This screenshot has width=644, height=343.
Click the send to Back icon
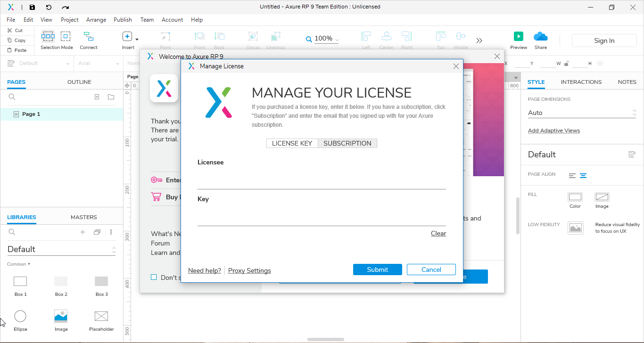click(x=219, y=36)
